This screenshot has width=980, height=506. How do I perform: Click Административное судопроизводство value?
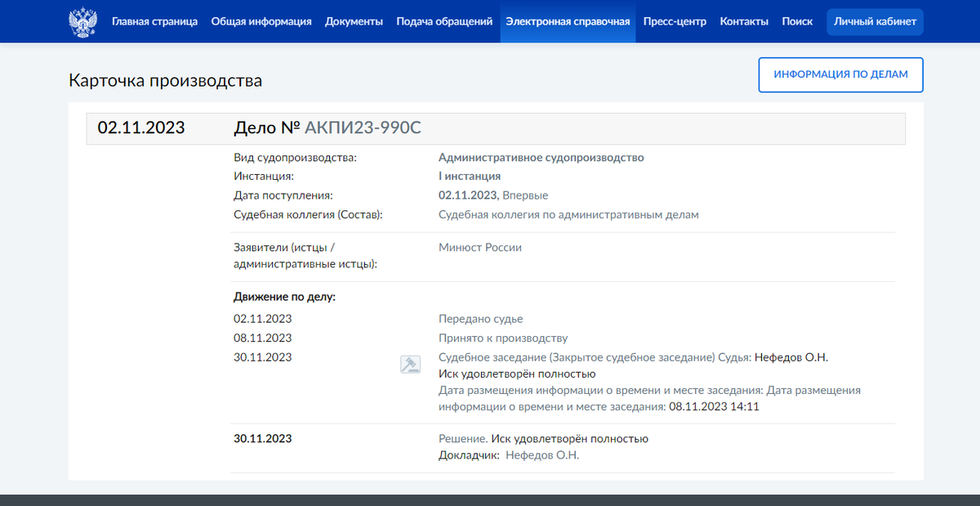click(x=541, y=158)
